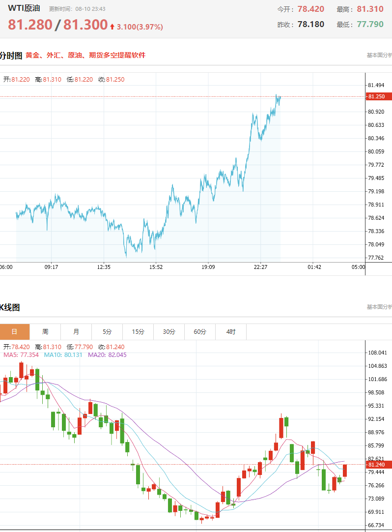This screenshot has width=392, height=532.
Task: Click the 22:27 time marker on the intraday chart
Action: point(260,267)
